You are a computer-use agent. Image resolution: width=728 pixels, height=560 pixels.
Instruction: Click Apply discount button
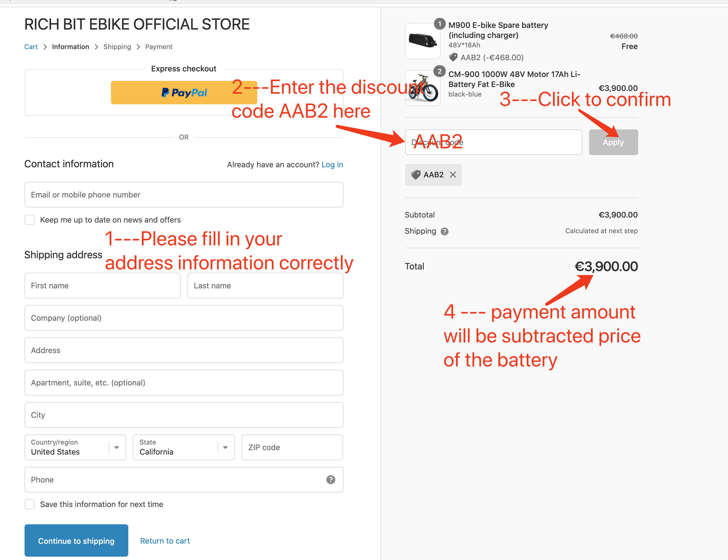pos(613,142)
